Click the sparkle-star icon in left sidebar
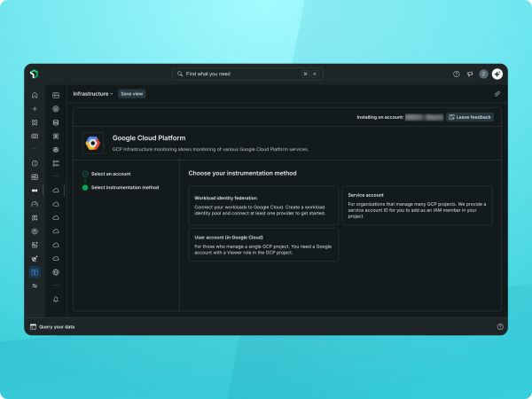This screenshot has height=399, width=532. coord(35,259)
